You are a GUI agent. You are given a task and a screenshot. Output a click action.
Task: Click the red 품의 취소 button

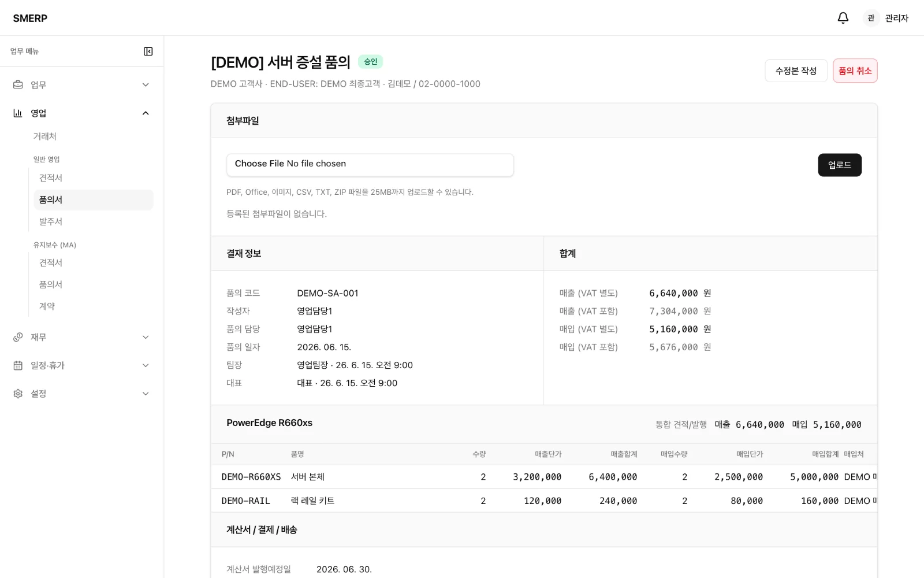855,71
